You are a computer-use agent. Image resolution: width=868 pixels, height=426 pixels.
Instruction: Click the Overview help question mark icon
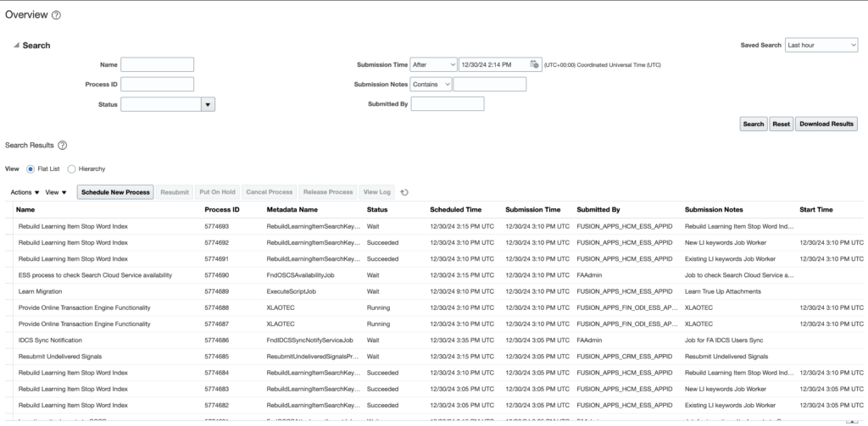(57, 16)
